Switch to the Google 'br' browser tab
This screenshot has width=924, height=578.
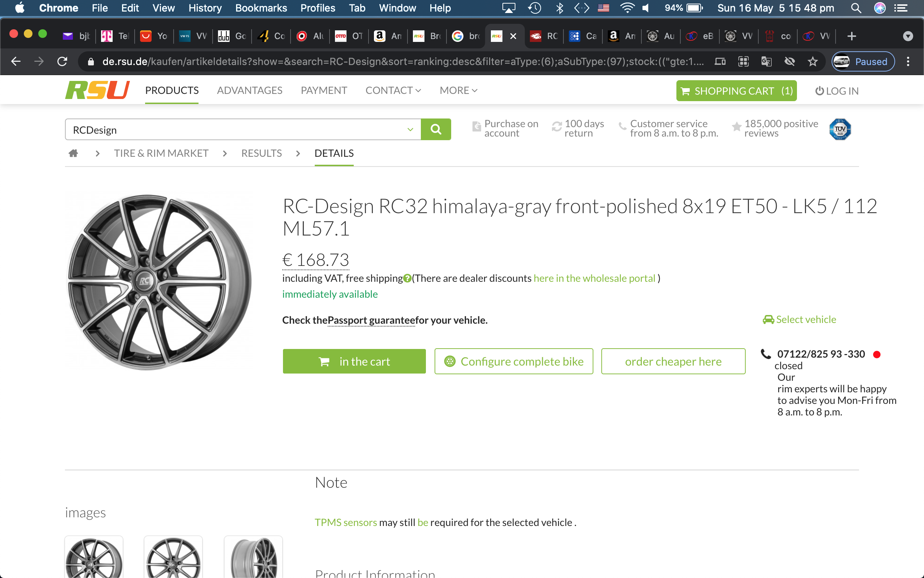point(466,36)
